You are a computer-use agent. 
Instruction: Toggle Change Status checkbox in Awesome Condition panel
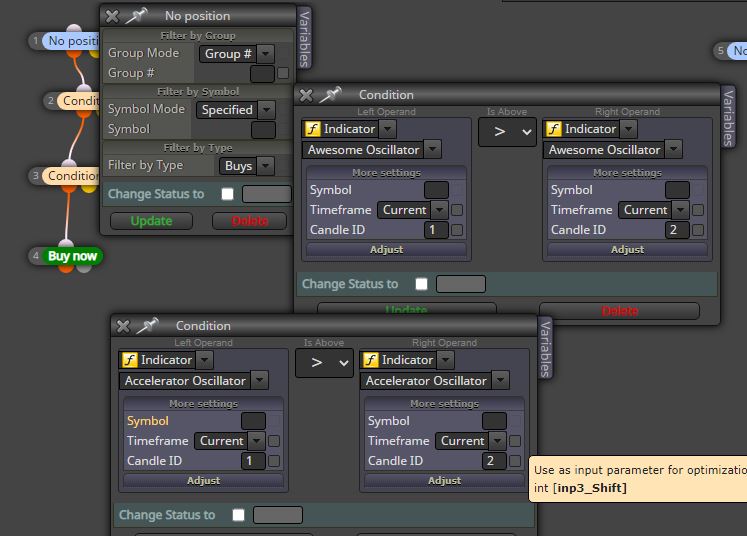pyautogui.click(x=422, y=284)
